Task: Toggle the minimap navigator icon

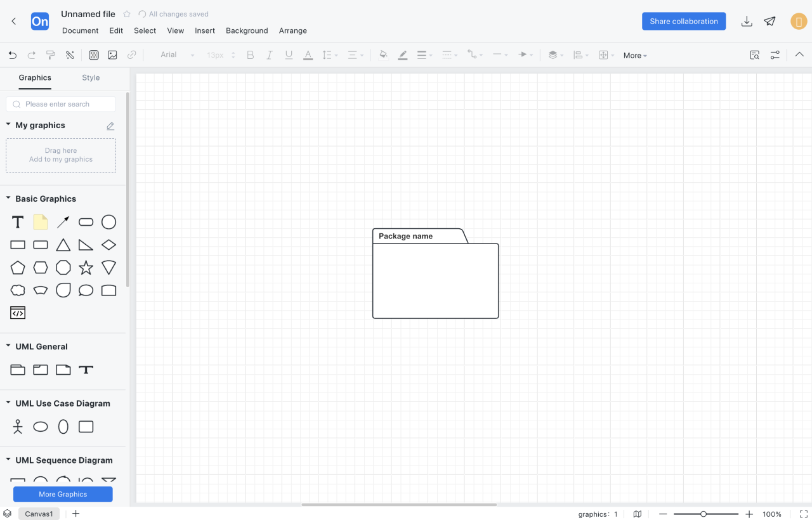Action: pos(638,514)
